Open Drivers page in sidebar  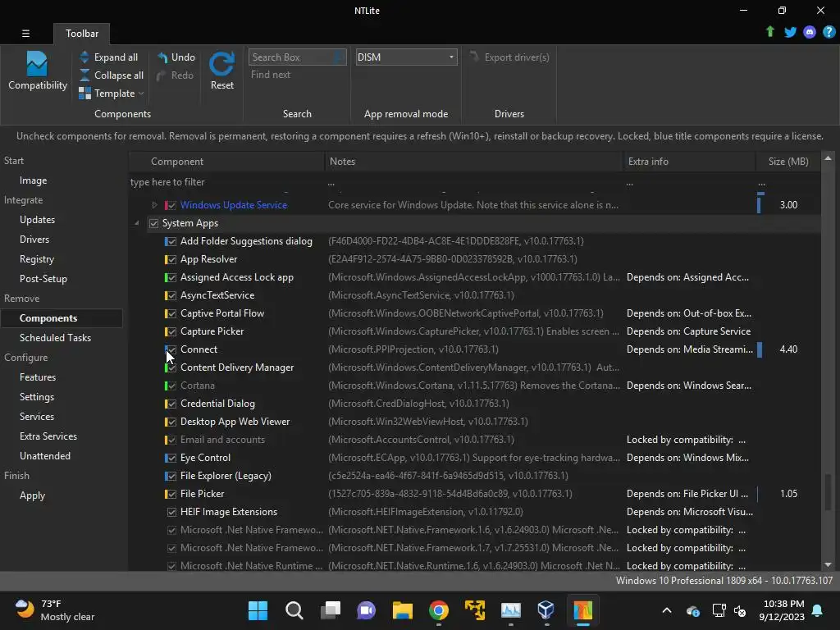[x=34, y=240]
